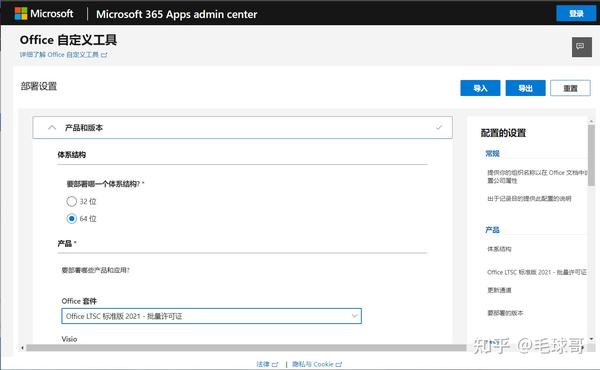Click the 部署设置 heading
This screenshot has height=370, width=600.
(39, 86)
